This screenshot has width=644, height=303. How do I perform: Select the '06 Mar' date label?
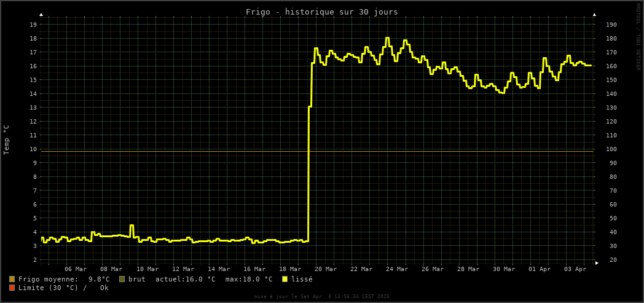pos(76,269)
